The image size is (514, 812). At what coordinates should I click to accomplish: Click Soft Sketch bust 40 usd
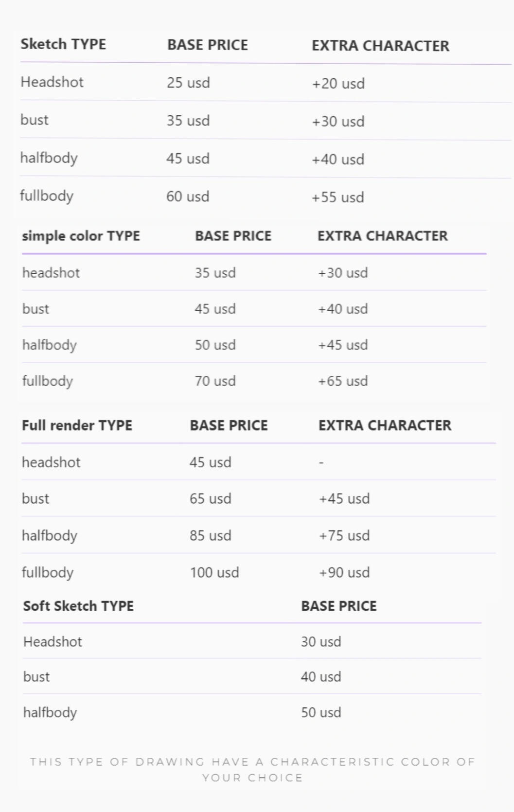click(x=321, y=677)
